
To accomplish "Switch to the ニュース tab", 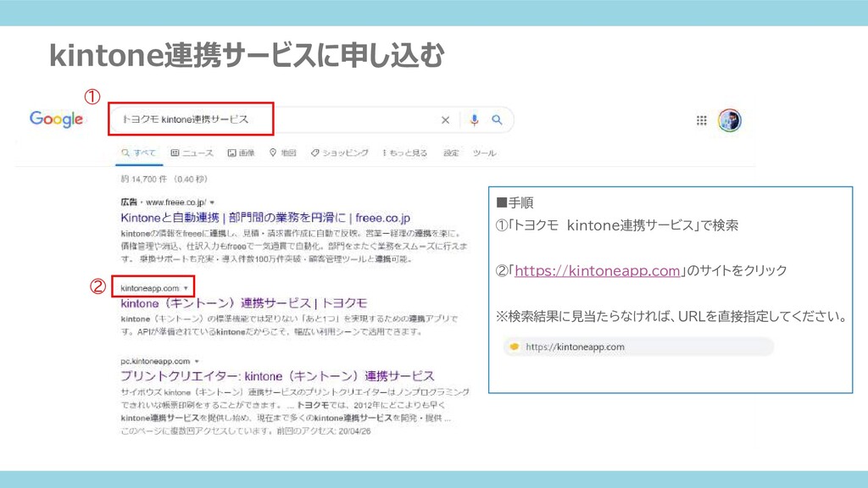I will coord(192,152).
